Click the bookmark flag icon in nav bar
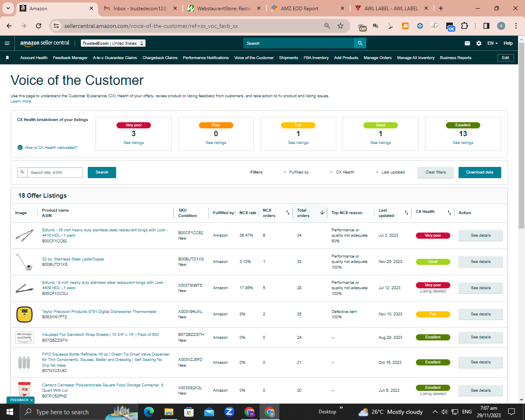Image resolution: width=525 pixels, height=420 pixels. pyautogui.click(x=7, y=58)
